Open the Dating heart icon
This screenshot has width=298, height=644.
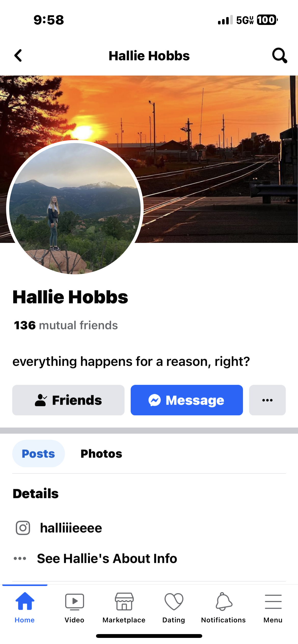pyautogui.click(x=174, y=602)
